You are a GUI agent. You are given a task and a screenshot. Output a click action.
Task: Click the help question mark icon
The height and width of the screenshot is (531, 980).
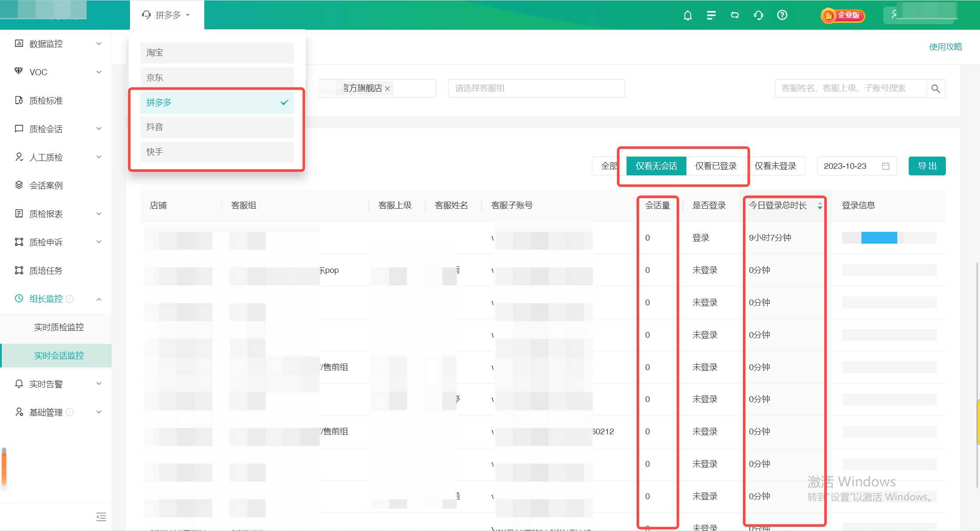click(x=782, y=15)
